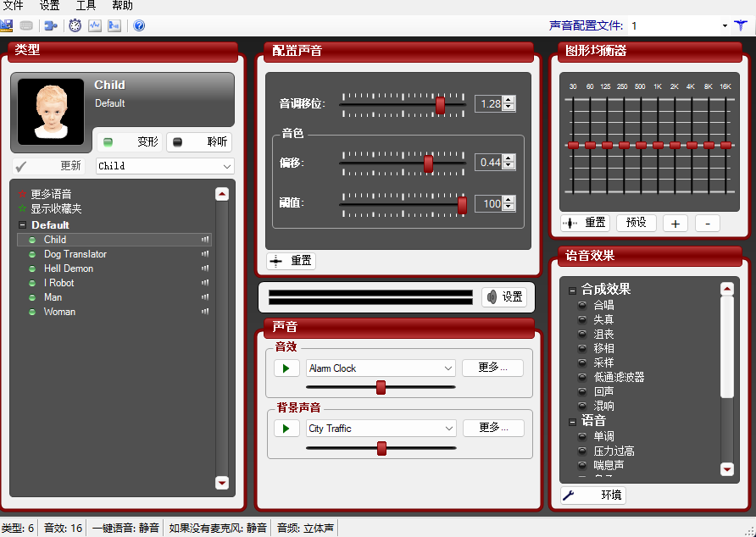Open 环境 with the wrench icon

[x=593, y=495]
